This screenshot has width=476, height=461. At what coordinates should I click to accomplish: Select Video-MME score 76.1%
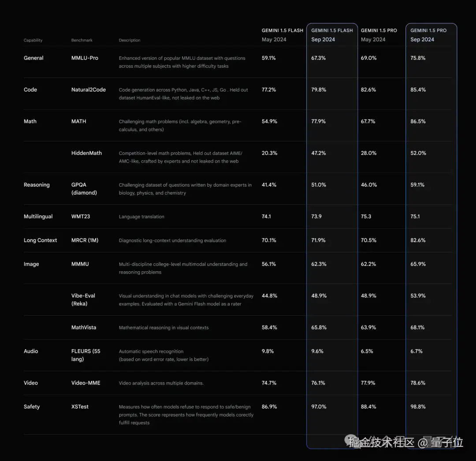click(x=318, y=383)
